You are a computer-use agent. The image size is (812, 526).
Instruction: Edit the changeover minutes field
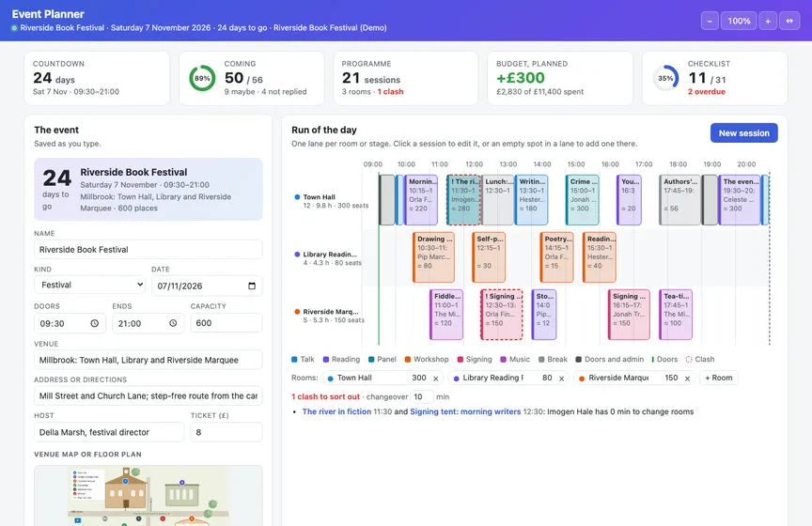pyautogui.click(x=421, y=397)
